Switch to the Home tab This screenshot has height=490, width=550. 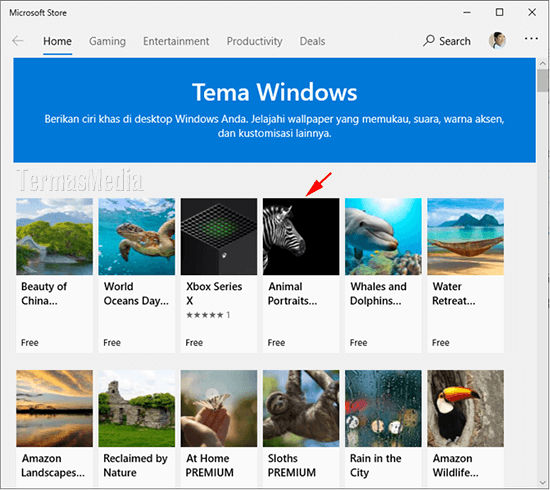[58, 41]
